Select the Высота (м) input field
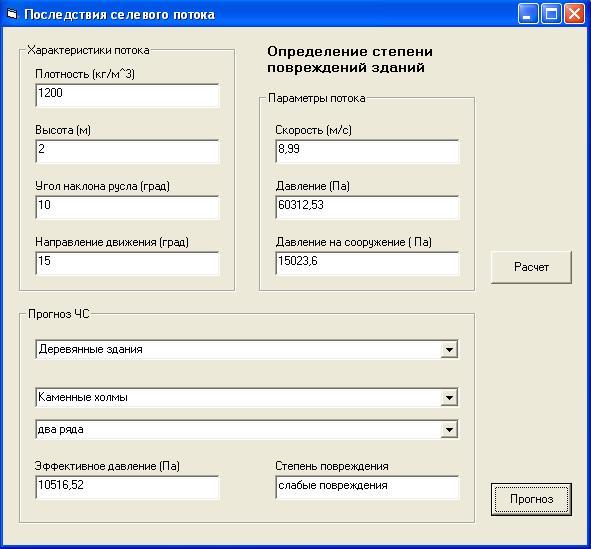Screen dimensions: 591x549 tap(127, 151)
